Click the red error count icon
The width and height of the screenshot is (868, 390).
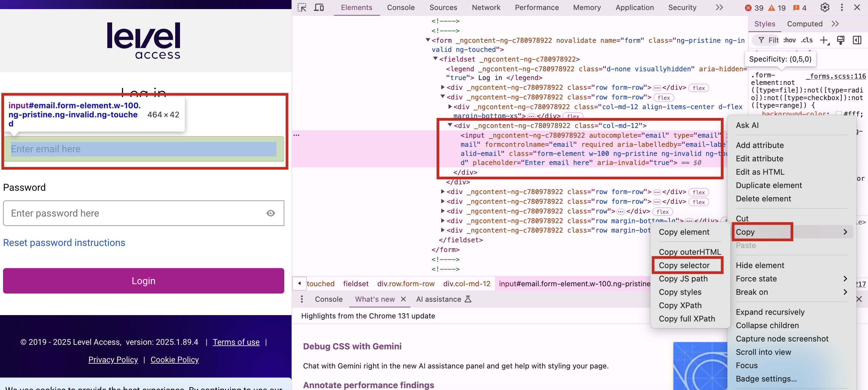point(748,8)
